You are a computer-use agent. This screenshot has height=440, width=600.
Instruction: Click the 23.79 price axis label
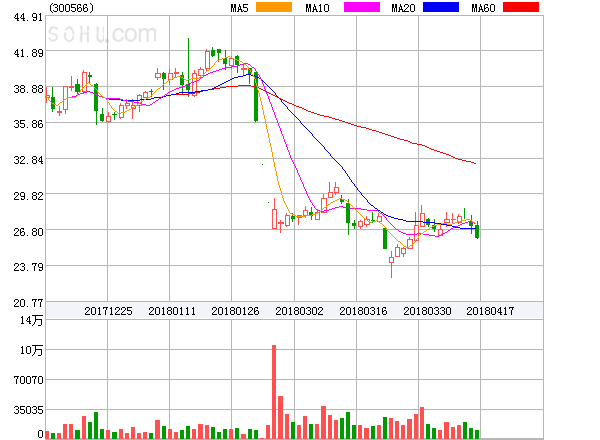[28, 267]
